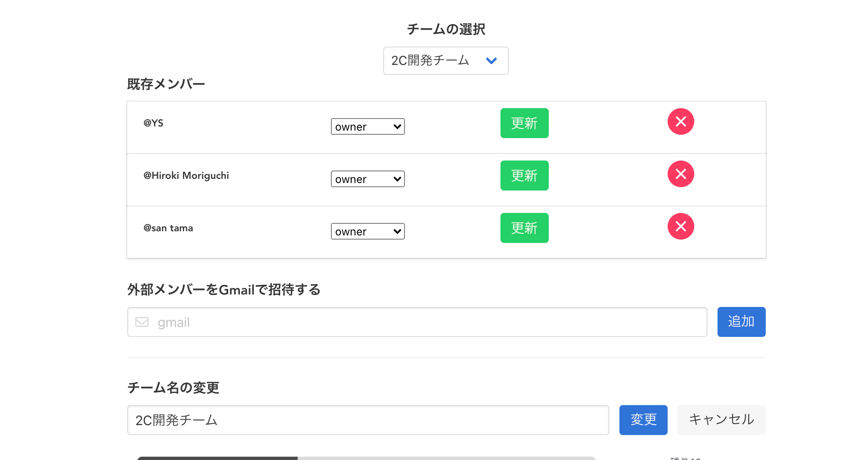
Task: Focus the team name field 2C開発チーム
Action: (x=368, y=420)
